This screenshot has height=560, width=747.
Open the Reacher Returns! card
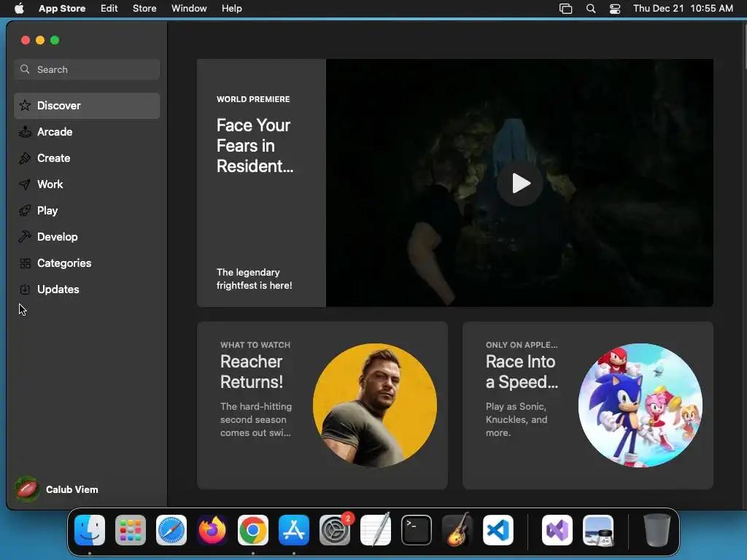coord(322,405)
